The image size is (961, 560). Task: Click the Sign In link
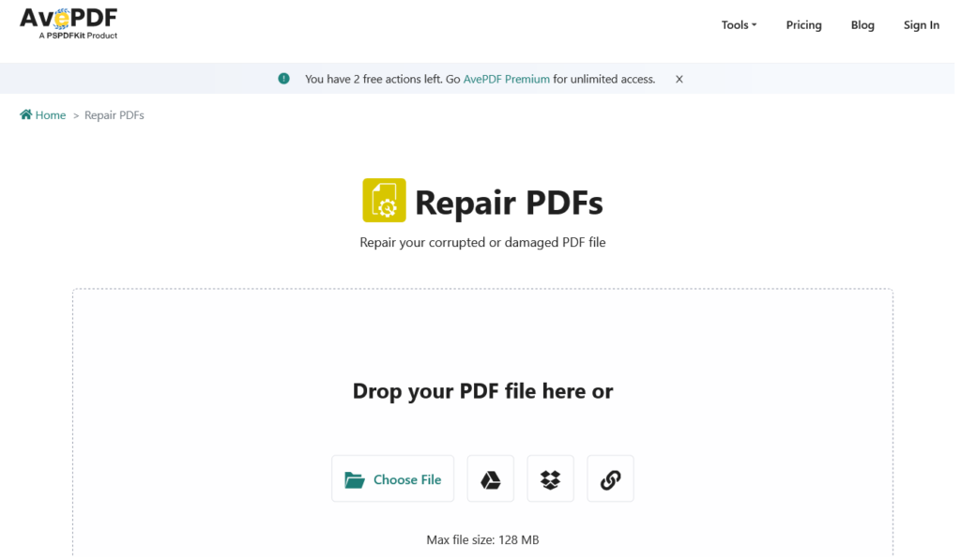pos(921,25)
